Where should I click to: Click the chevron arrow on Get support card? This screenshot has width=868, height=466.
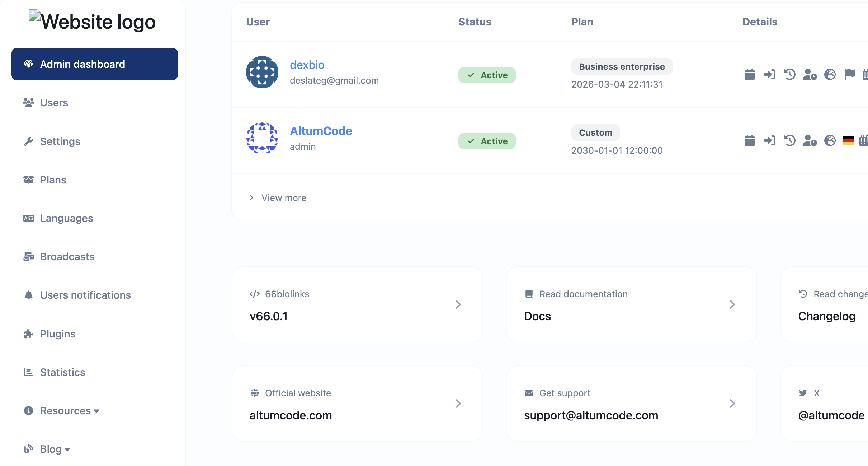pyautogui.click(x=732, y=404)
